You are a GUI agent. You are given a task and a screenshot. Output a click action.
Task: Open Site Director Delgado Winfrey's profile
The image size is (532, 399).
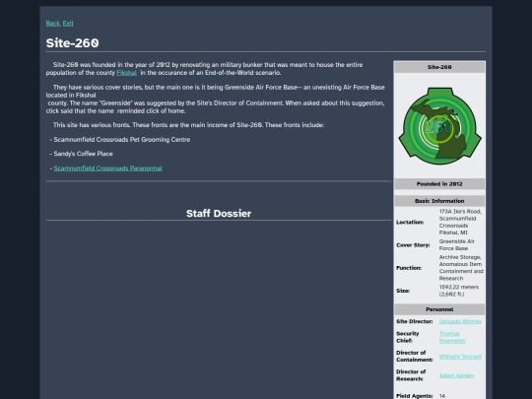click(460, 321)
